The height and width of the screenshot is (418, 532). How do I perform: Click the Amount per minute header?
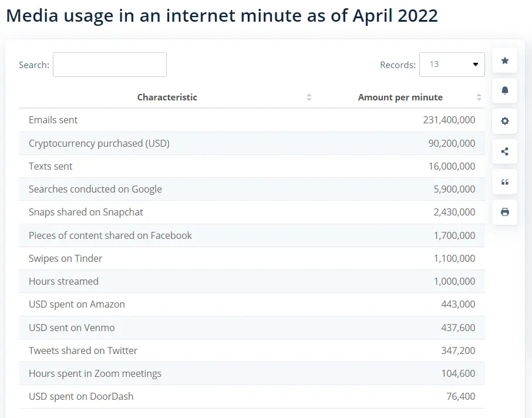pos(400,97)
